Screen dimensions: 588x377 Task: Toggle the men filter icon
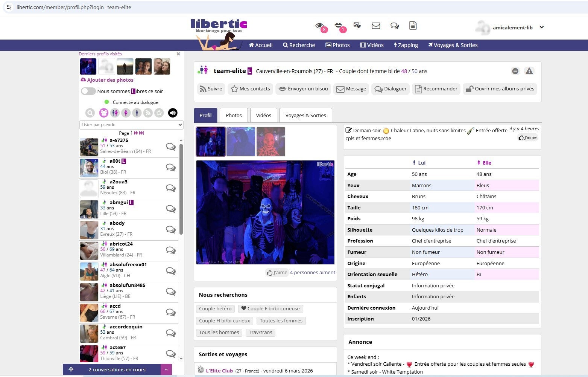coord(137,113)
